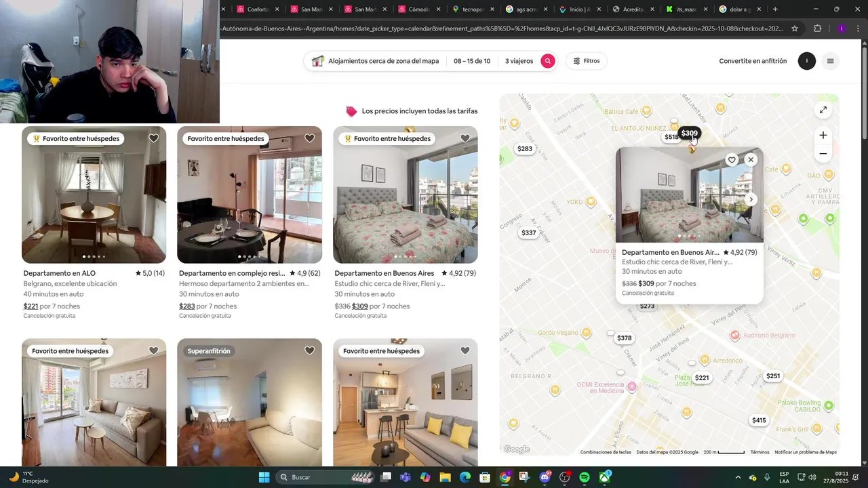
Task: Favorite the $283 Departamento en complejo listing
Action: click(309, 138)
